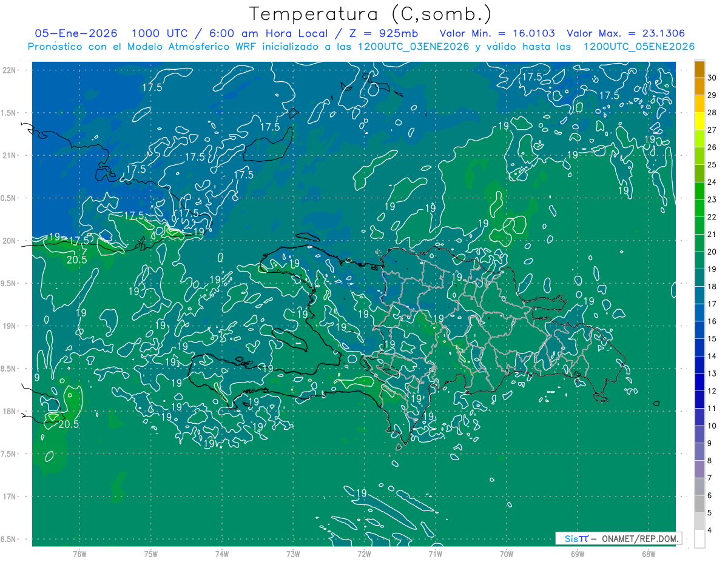Viewport: 728px width, 562px height.
Task: Click the 17N latitude axis label
Action: pyautogui.click(x=10, y=497)
